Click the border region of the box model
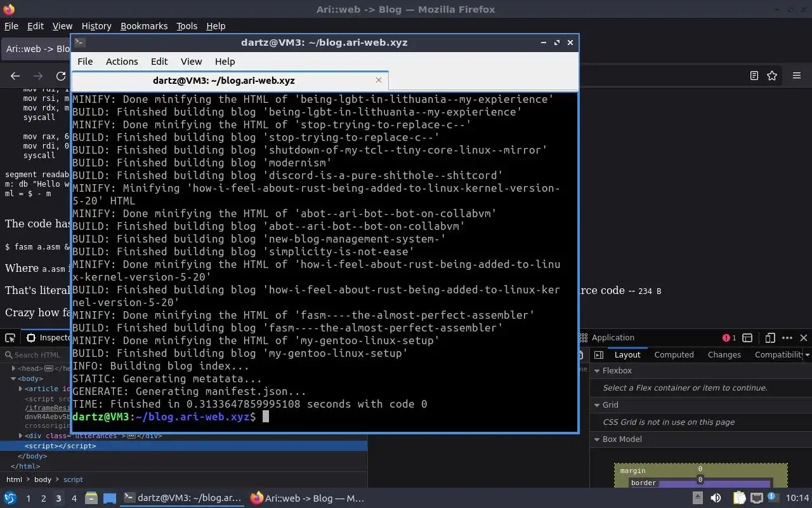The height and width of the screenshot is (508, 812). point(643,483)
